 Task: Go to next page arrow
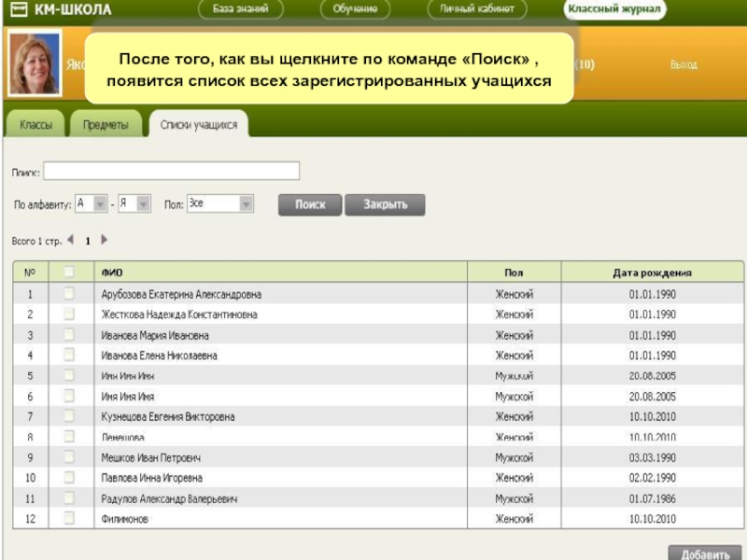pos(104,240)
